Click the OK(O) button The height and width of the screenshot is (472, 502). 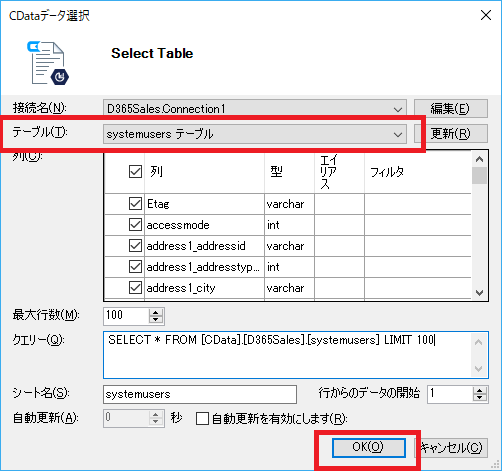coord(368,447)
